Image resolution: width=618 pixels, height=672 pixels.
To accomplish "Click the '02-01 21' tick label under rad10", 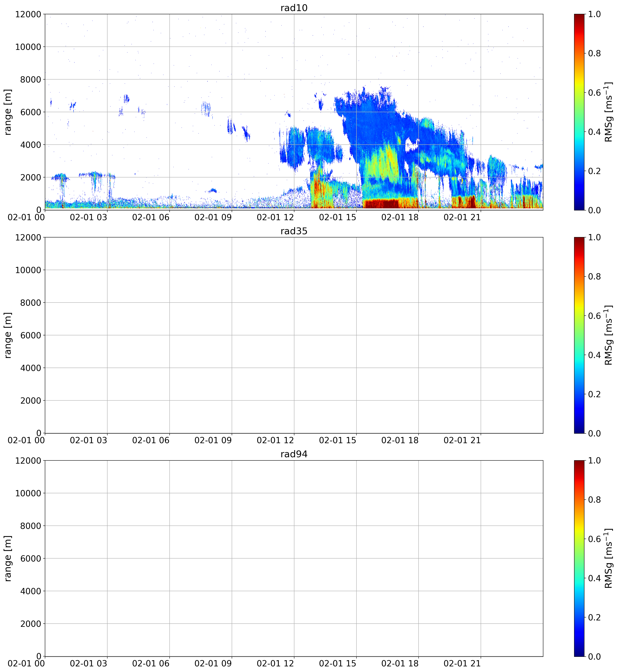I will tap(462, 217).
